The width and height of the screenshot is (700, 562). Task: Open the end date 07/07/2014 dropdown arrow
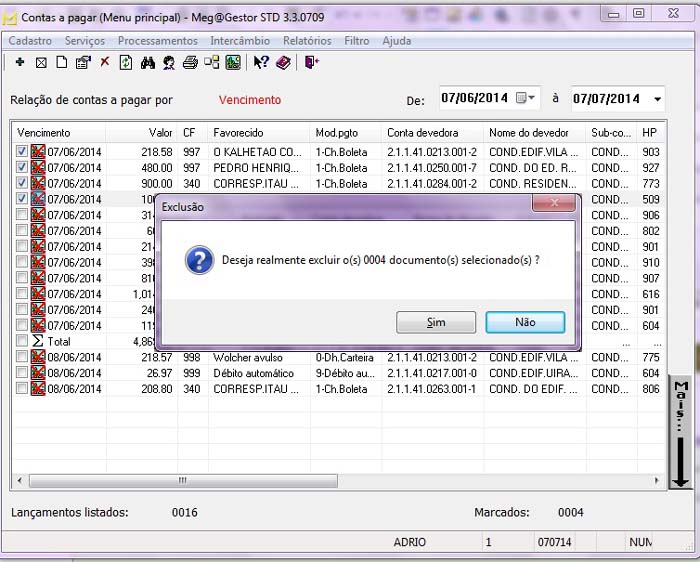click(657, 99)
